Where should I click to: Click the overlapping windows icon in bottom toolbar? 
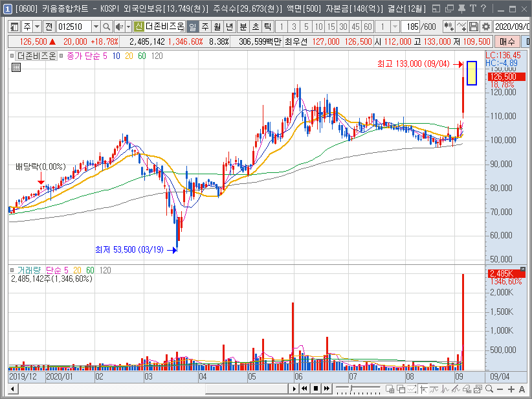point(401,389)
